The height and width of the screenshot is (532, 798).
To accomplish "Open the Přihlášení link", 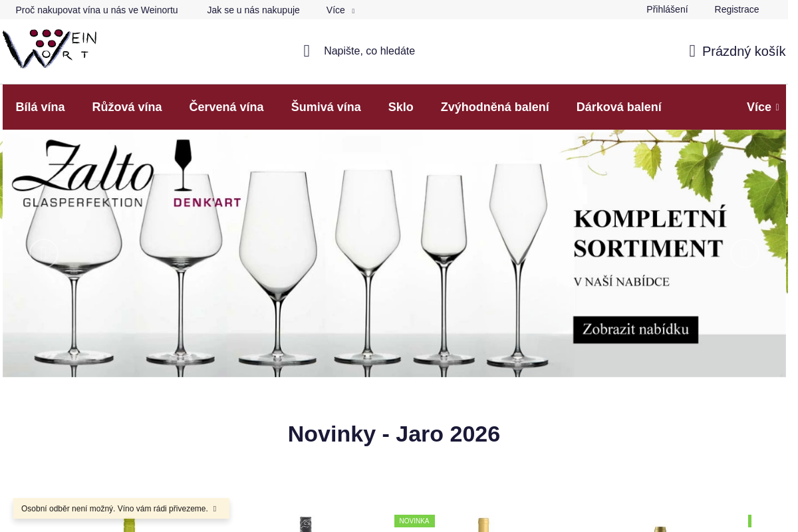I will [x=666, y=9].
